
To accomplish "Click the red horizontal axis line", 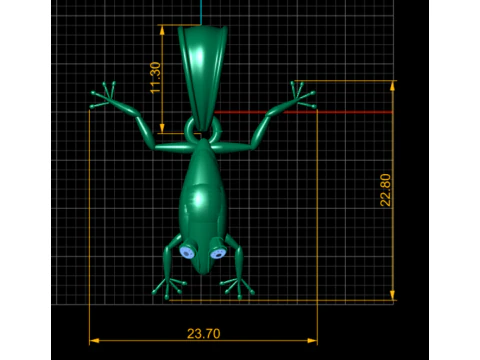I will click(303, 112).
